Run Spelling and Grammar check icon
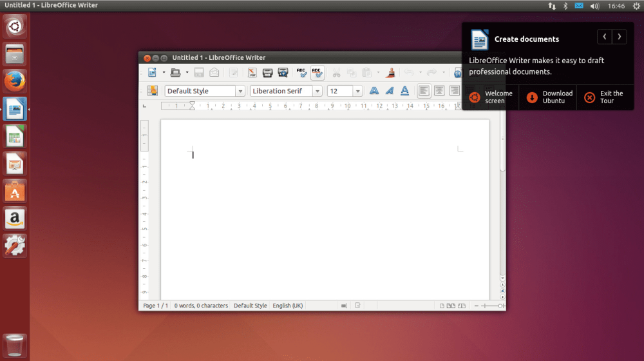The image size is (644, 361). [x=301, y=73]
